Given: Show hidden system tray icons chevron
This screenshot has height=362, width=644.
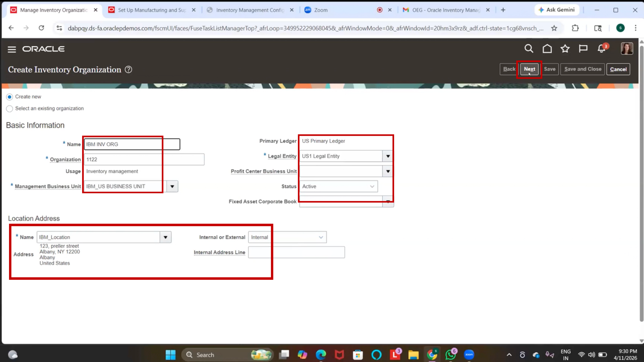Looking at the screenshot, I should [509, 355].
